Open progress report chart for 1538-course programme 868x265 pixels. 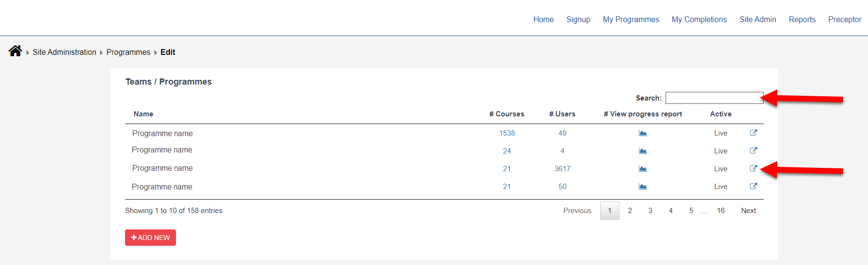pos(642,133)
